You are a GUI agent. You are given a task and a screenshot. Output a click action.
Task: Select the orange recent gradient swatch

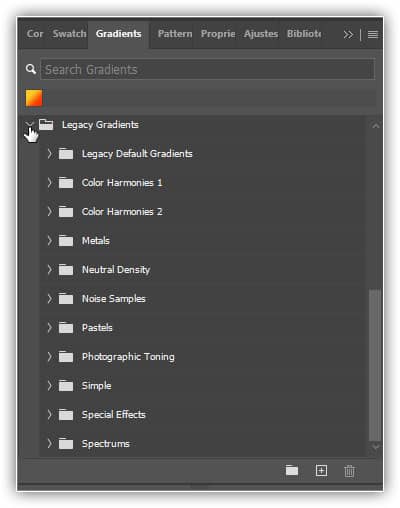pyautogui.click(x=34, y=98)
